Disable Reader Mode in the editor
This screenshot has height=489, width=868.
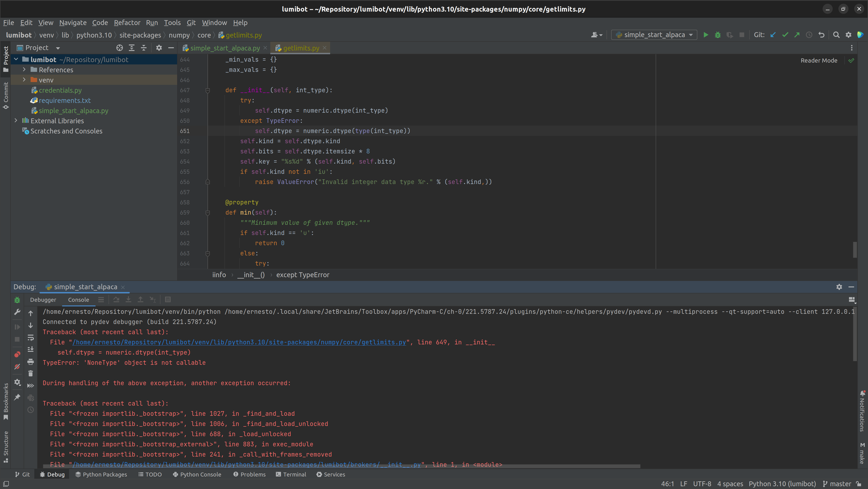tap(819, 60)
